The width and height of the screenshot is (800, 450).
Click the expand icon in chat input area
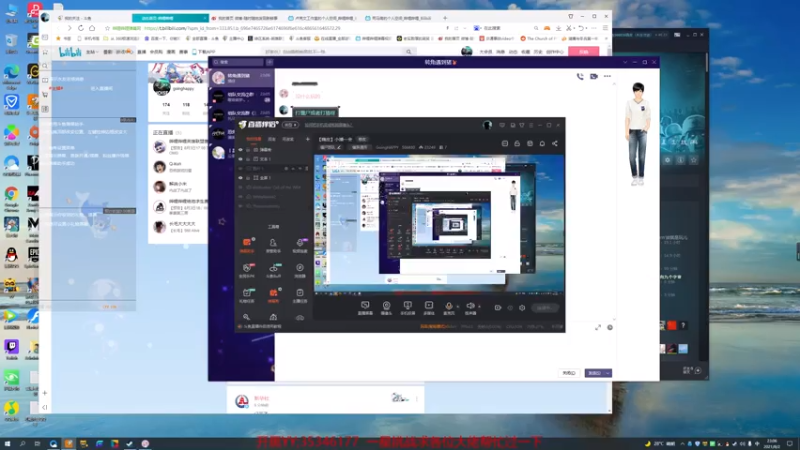tap(598, 328)
